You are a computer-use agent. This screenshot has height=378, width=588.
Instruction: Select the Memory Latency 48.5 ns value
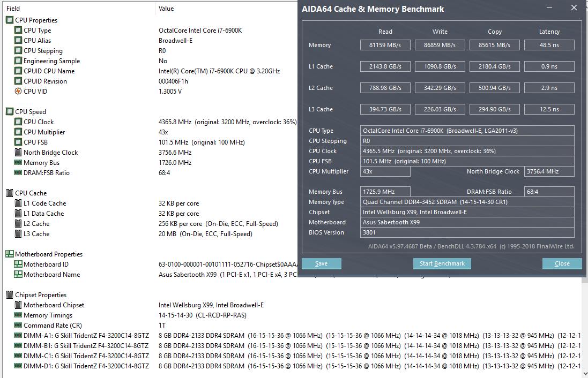tap(549, 45)
